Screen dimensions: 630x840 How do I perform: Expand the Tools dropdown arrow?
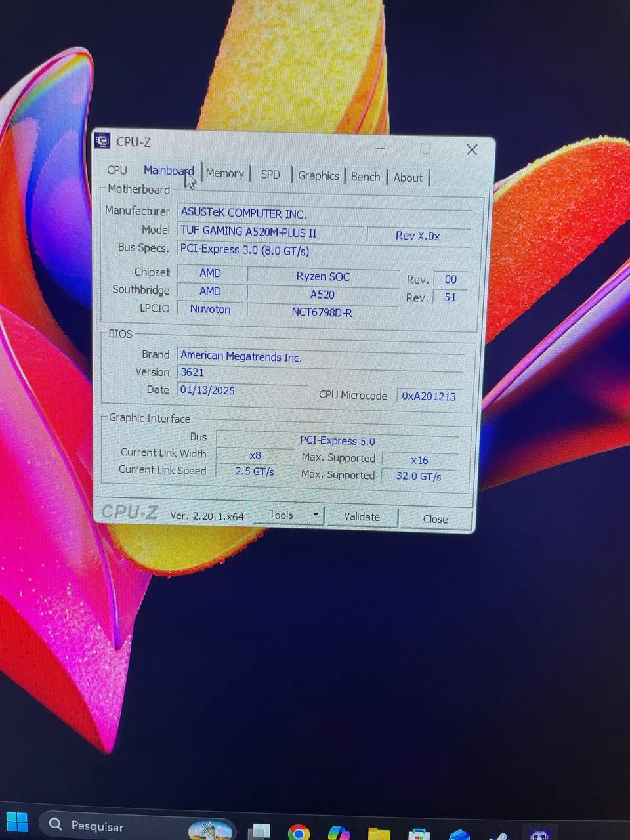tap(316, 515)
